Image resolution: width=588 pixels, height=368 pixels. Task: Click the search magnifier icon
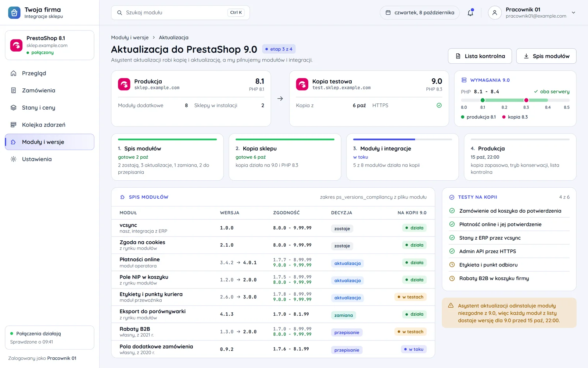pos(119,13)
